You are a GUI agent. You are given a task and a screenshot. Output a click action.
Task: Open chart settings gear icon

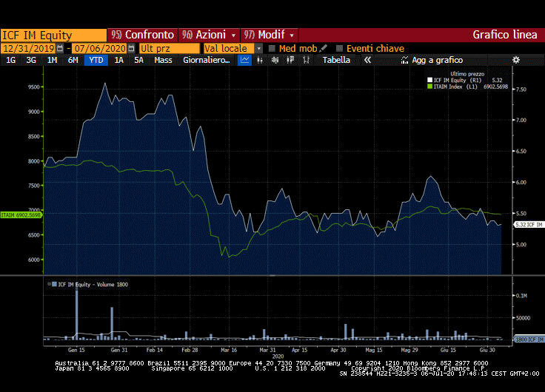[516, 60]
